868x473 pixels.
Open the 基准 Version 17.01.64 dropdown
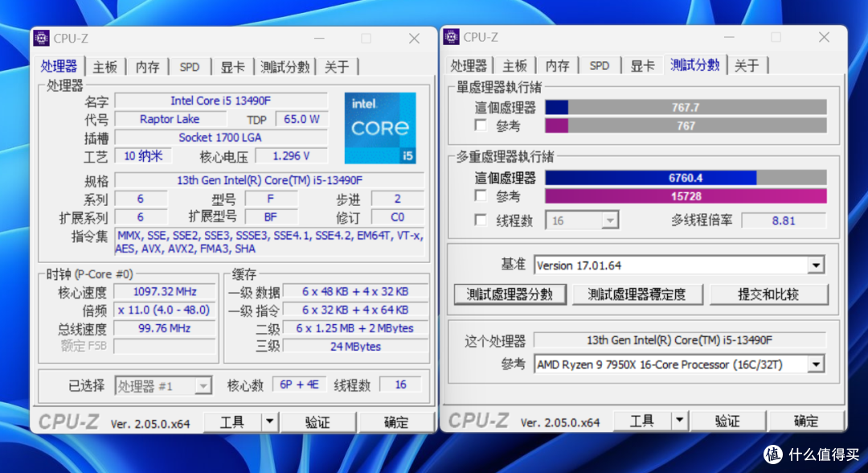click(816, 265)
